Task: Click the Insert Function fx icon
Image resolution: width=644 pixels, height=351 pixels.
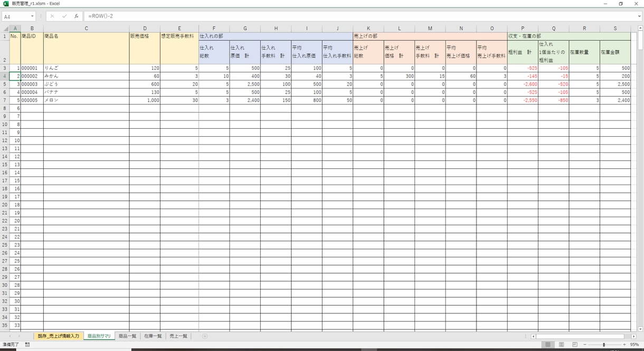Action: pos(76,16)
